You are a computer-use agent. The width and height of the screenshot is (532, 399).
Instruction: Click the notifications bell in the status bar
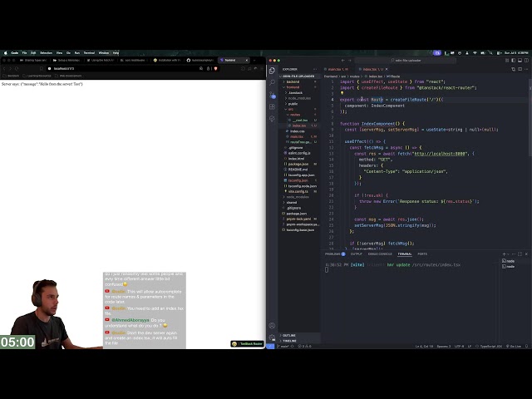[x=526, y=346]
